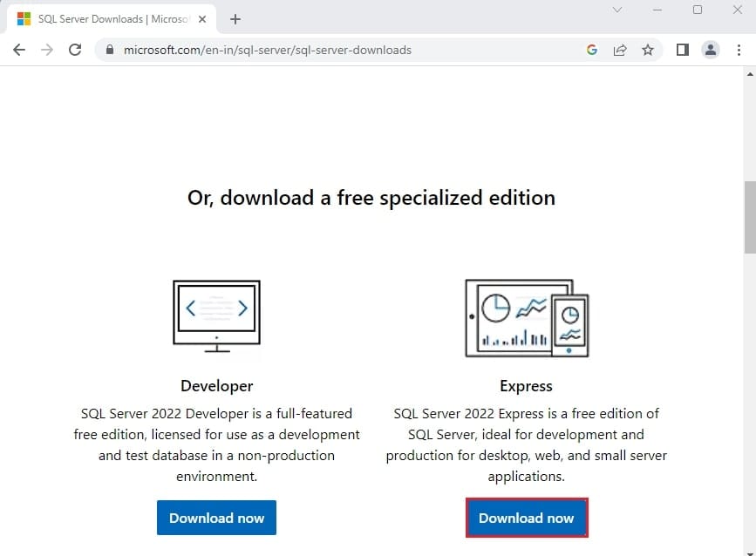This screenshot has width=756, height=556.
Task: Share this page using the share icon
Action: coord(620,50)
